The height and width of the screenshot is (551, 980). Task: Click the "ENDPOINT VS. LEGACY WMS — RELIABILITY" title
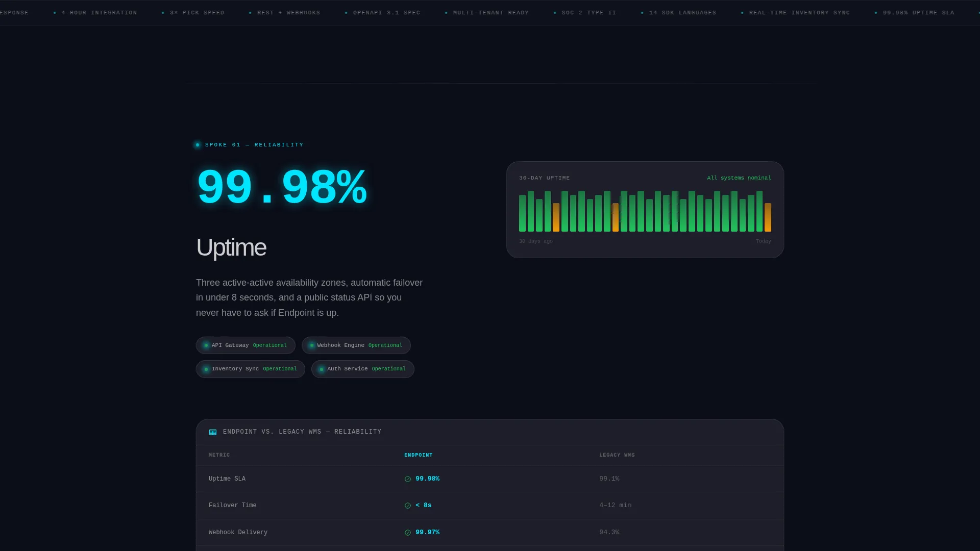pos(302,432)
